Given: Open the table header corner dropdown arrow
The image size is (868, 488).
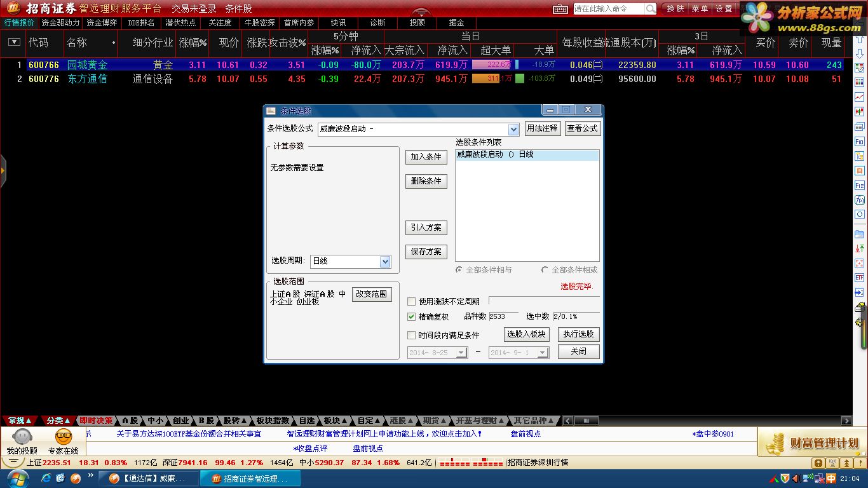Looking at the screenshot, I should point(14,42).
